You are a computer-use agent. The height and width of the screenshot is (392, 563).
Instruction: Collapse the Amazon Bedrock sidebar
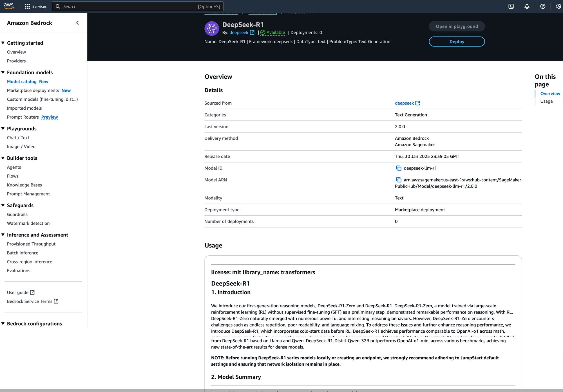(77, 23)
